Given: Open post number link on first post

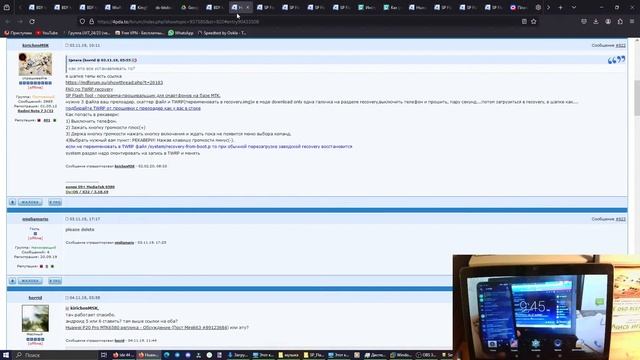Looking at the screenshot, I should pos(620,45).
